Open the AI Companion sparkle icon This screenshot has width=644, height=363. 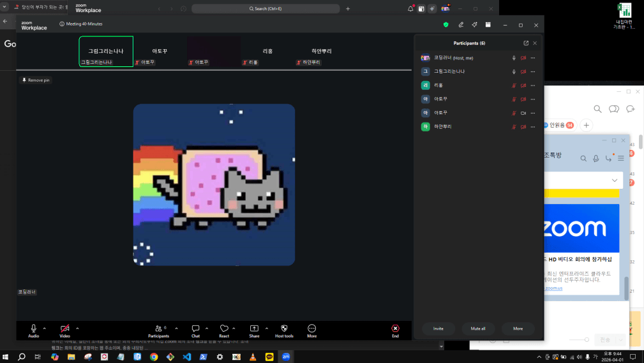tap(474, 25)
